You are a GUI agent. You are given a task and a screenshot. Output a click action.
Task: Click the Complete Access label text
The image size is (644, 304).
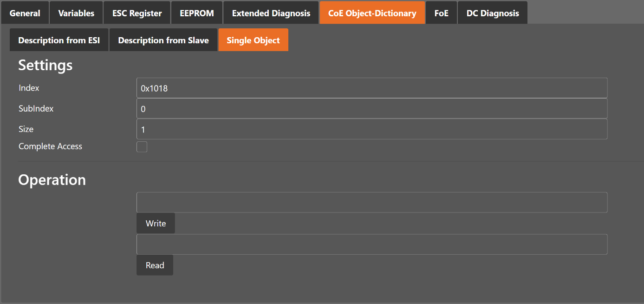click(x=50, y=146)
